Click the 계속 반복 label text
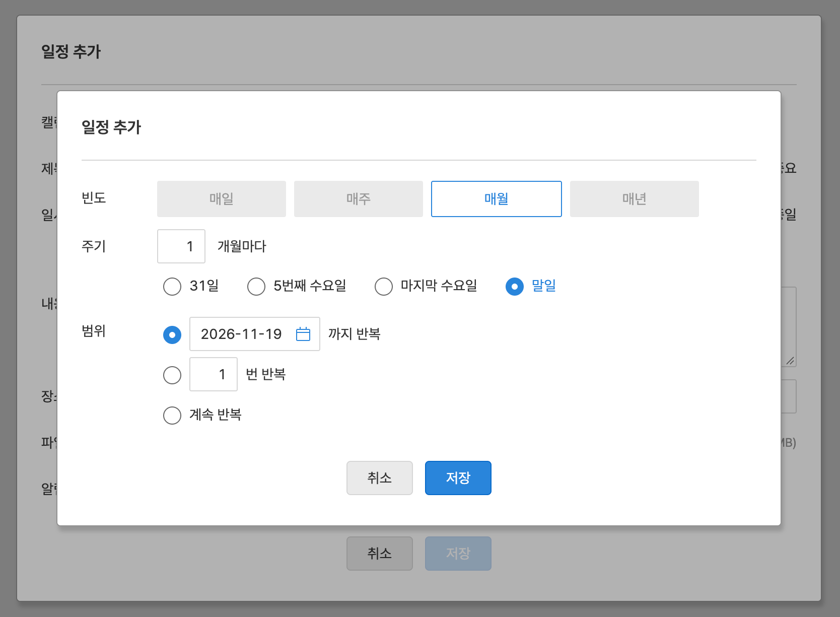 216,415
